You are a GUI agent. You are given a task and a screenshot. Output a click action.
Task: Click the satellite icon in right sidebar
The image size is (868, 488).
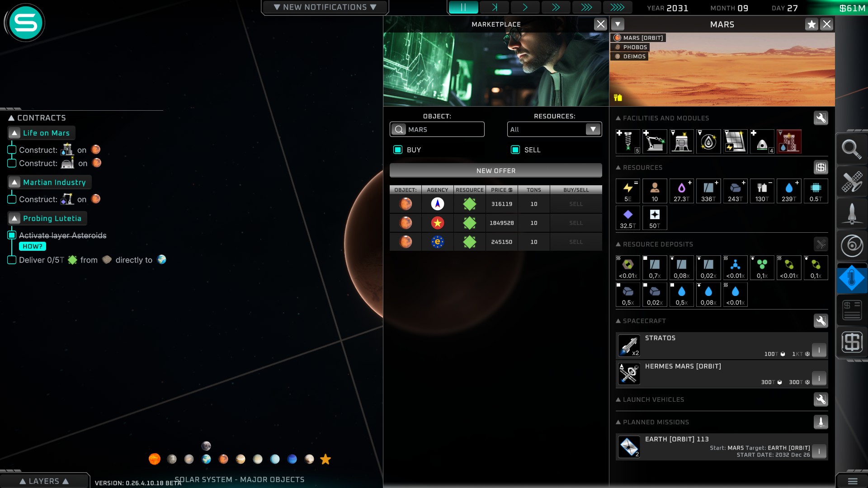[851, 182]
